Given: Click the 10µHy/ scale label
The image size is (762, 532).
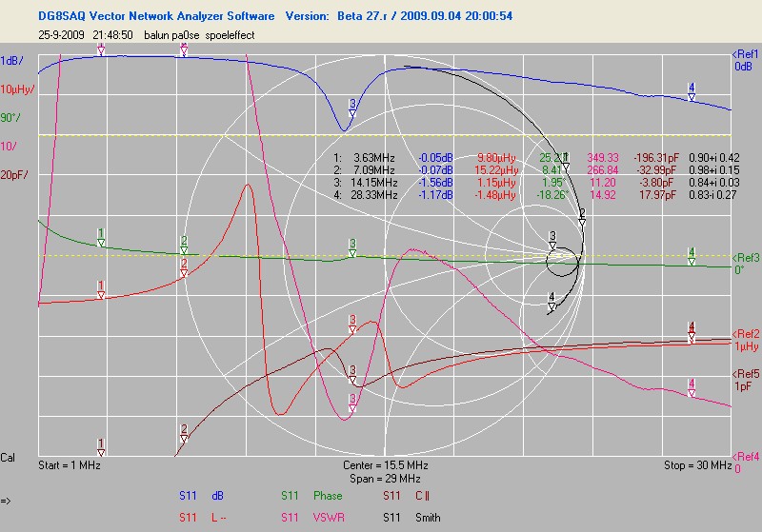Looking at the screenshot, I should coord(17,89).
